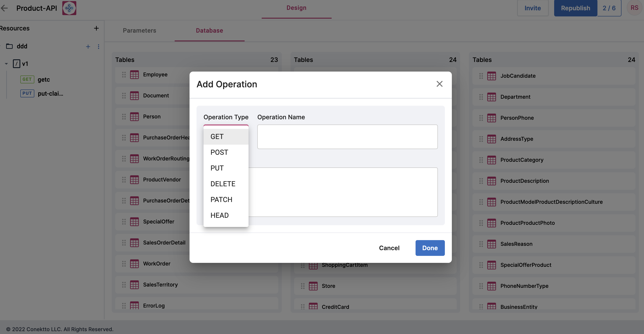Close the Add Operation dialog
This screenshot has height=334, width=644.
439,84
